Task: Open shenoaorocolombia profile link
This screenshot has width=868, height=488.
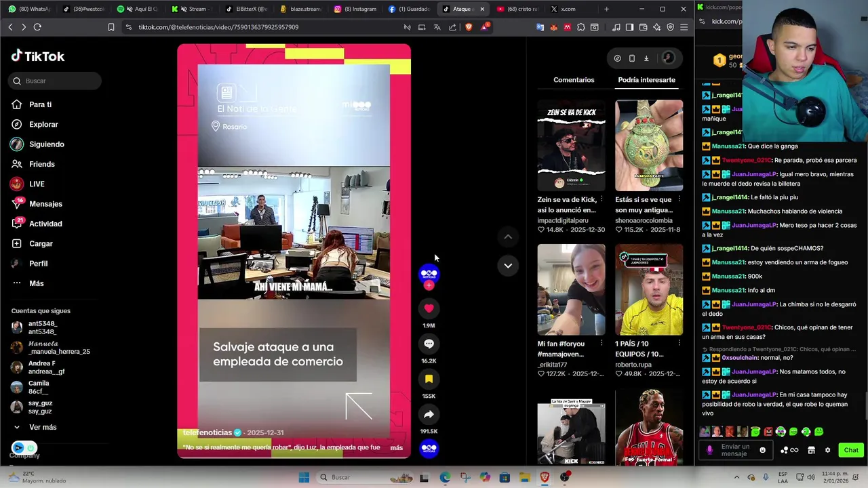Action: pos(644,220)
